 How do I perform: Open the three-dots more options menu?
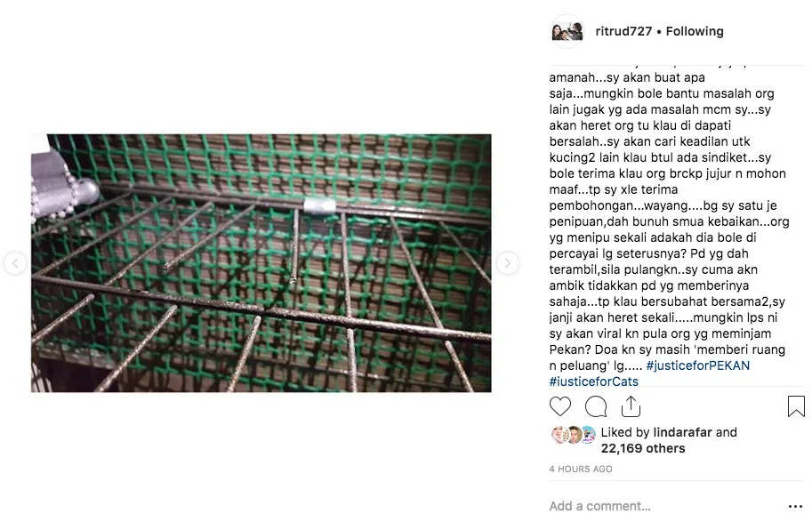tap(795, 507)
